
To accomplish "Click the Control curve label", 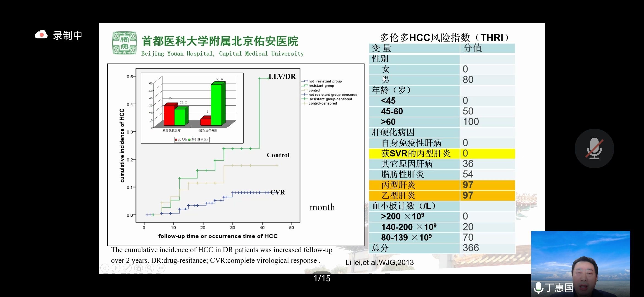I will pyautogui.click(x=278, y=155).
